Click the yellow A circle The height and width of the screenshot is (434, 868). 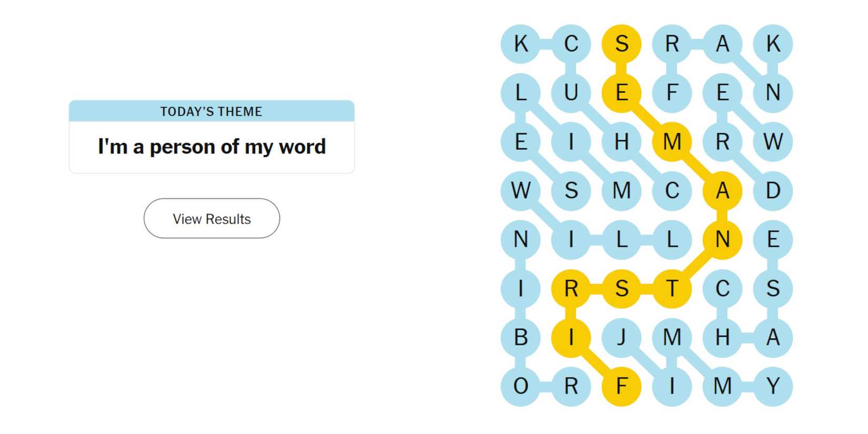[722, 191]
